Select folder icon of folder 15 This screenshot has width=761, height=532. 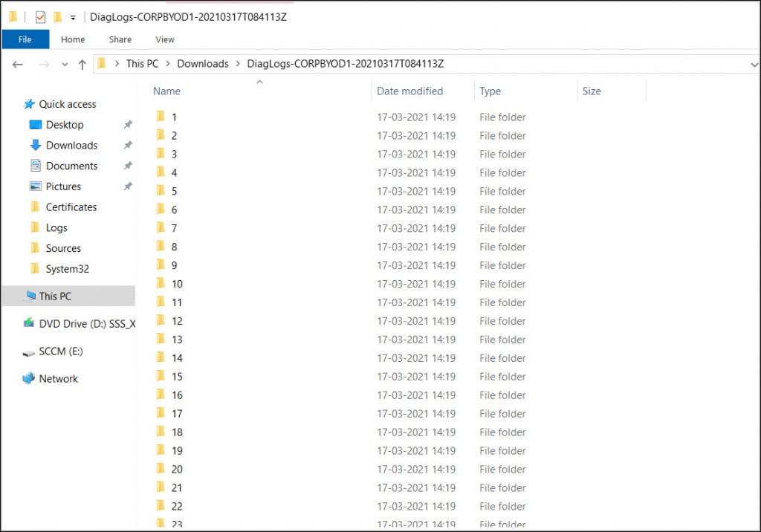coord(161,376)
